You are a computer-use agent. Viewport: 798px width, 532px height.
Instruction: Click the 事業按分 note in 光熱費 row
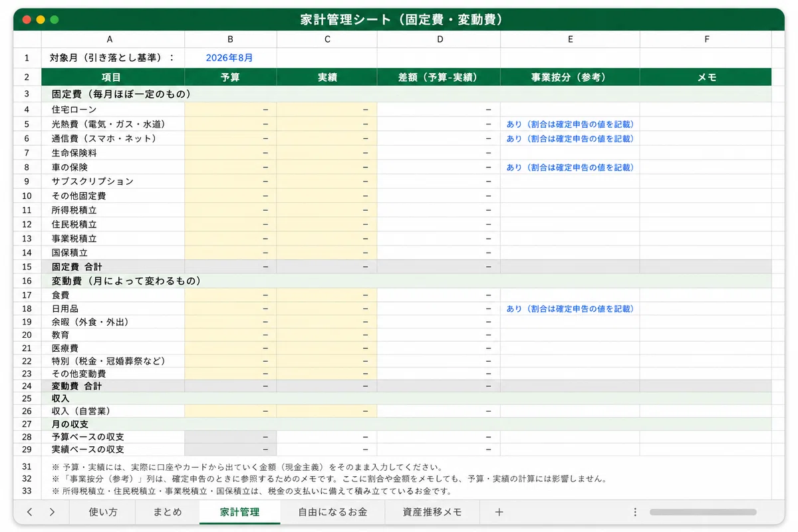point(571,124)
